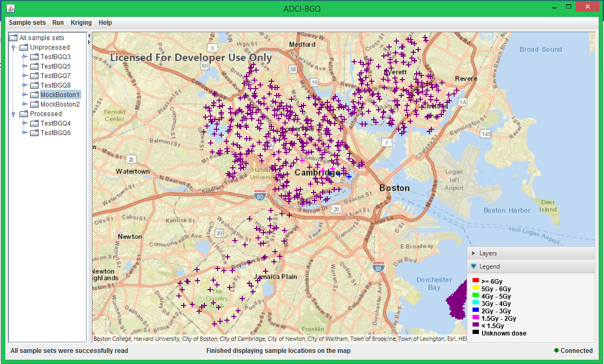Click 'Finished displaying sample locations on the map'

click(278, 350)
